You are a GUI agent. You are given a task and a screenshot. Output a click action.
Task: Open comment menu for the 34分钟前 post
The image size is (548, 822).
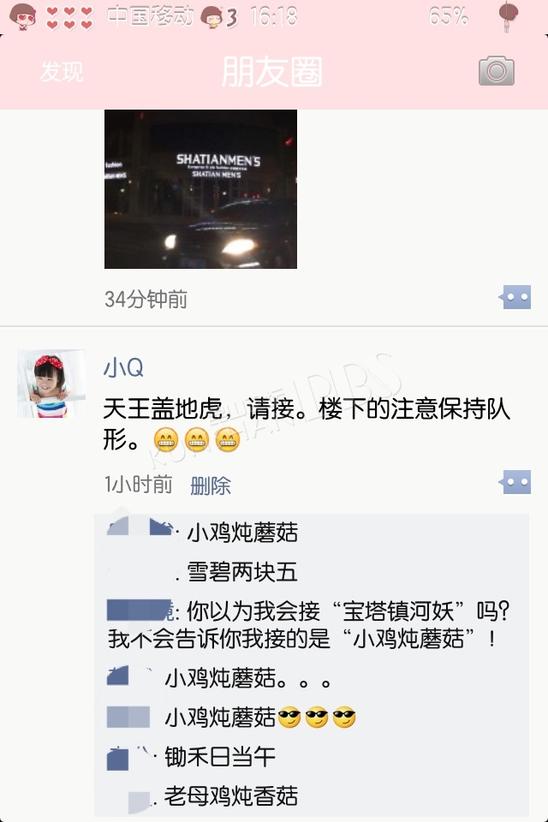[x=515, y=297]
